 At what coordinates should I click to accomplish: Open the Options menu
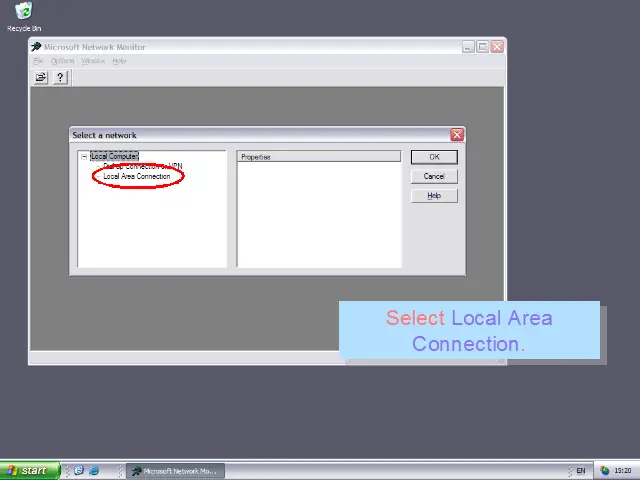tap(62, 61)
